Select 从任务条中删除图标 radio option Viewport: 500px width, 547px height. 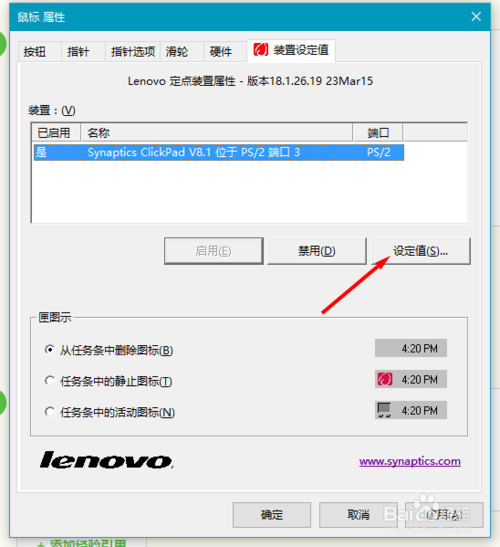[50, 350]
